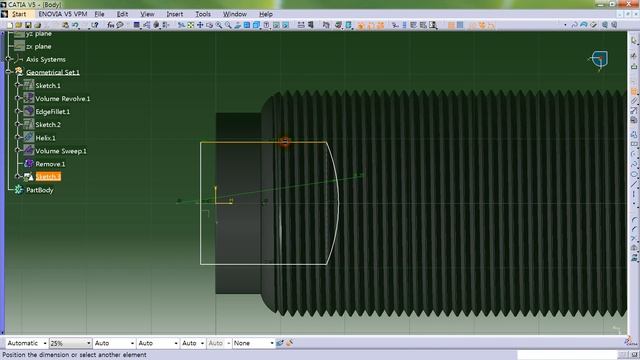Expand the Helix.1 tree node

click(x=18, y=137)
